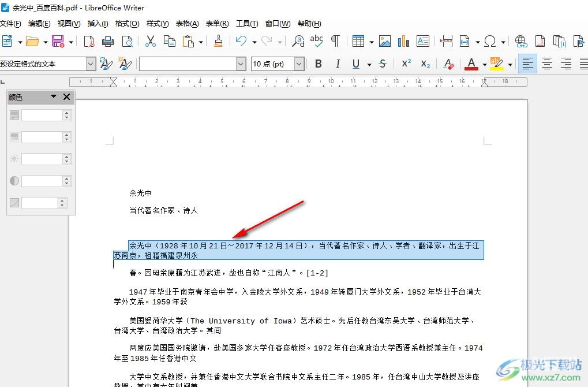Insert a chart

pyautogui.click(x=403, y=41)
